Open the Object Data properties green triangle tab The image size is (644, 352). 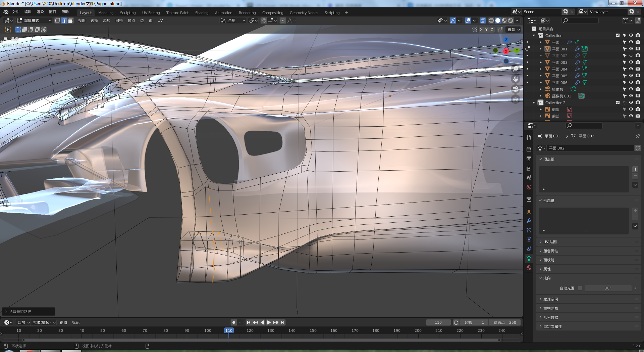529,258
